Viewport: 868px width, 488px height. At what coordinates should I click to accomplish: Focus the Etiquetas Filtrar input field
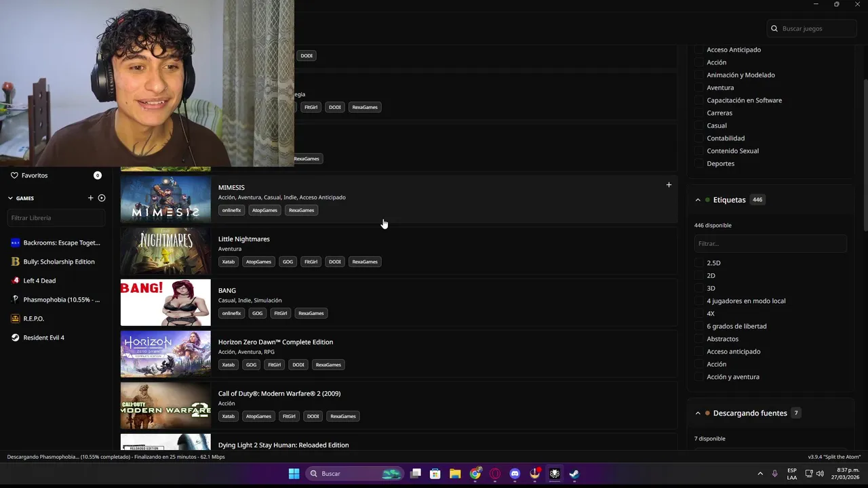click(770, 243)
